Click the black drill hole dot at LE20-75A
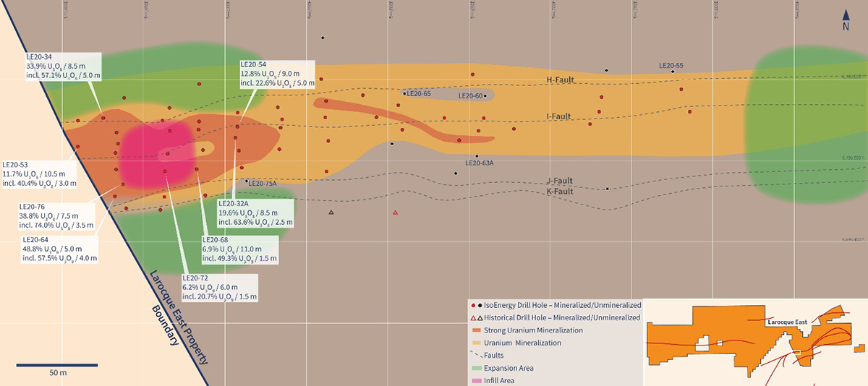 [x=247, y=181]
